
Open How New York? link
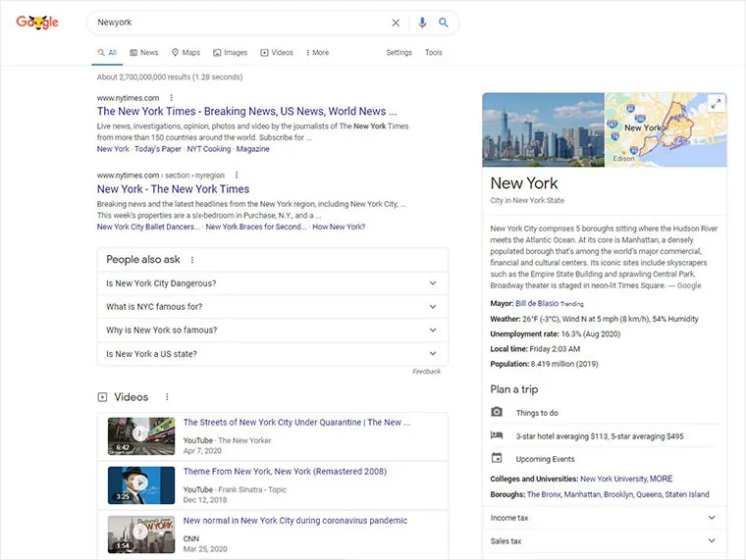[x=339, y=227]
